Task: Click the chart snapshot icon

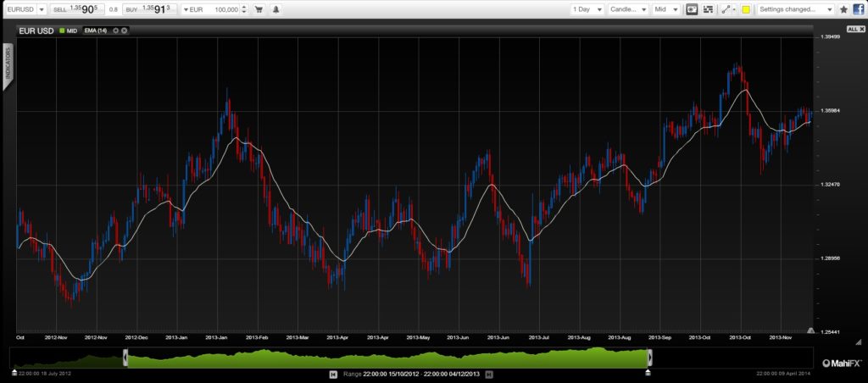Action: [691, 9]
